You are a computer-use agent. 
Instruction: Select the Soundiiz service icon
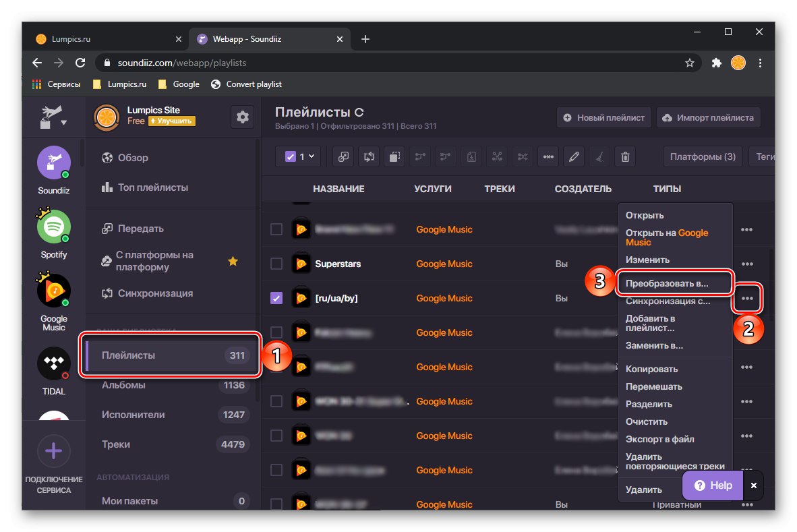pos(54,162)
